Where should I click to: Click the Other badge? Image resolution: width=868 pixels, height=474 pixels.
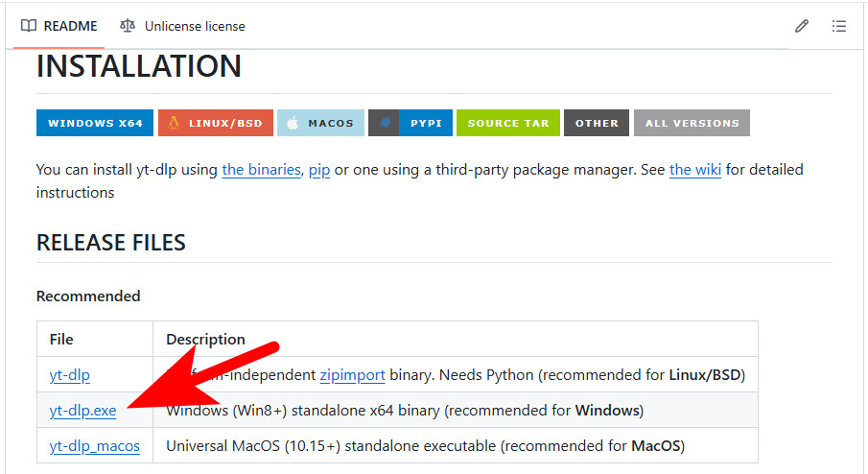597,123
